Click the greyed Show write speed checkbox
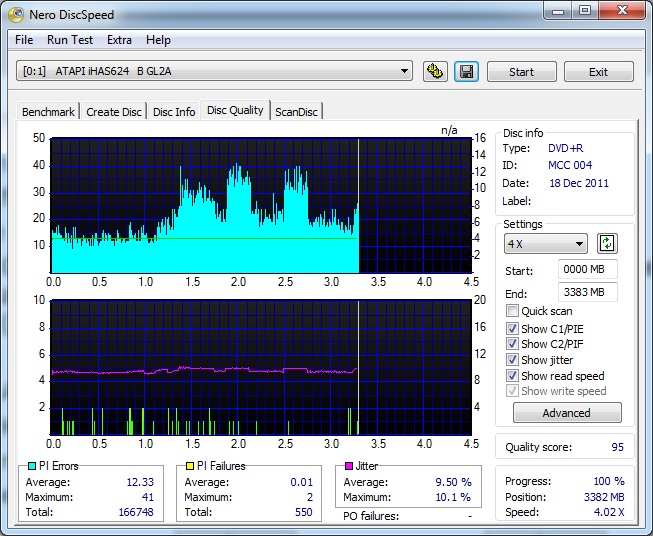 pyautogui.click(x=512, y=391)
